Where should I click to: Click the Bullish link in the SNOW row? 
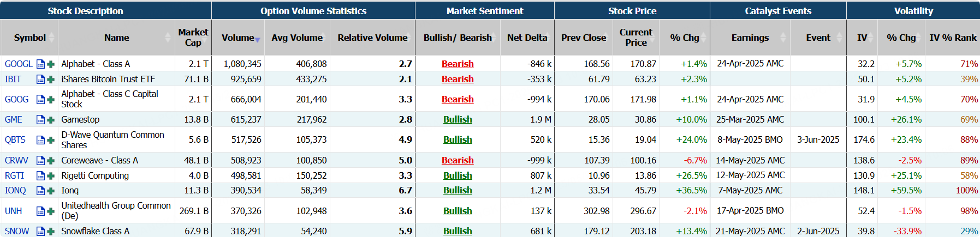coord(458,232)
